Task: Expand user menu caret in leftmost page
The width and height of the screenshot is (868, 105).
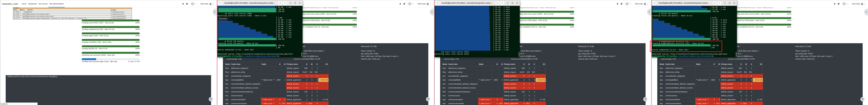Action: click(x=196, y=4)
